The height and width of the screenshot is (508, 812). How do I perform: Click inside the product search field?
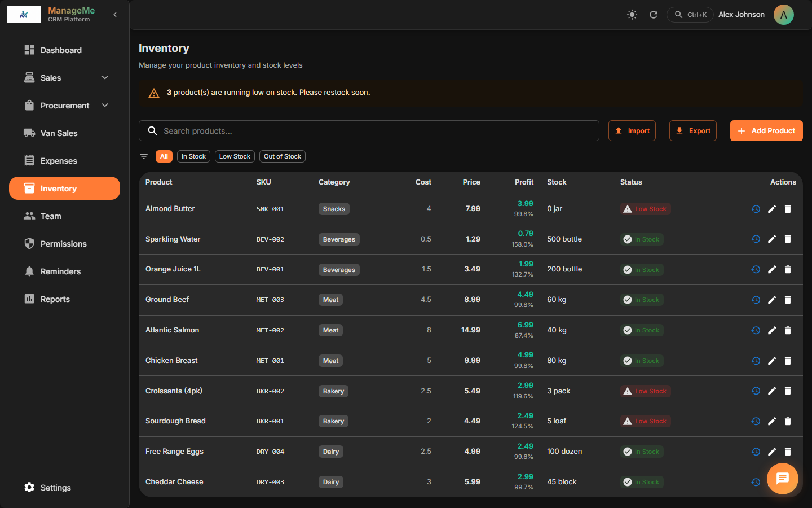point(369,130)
